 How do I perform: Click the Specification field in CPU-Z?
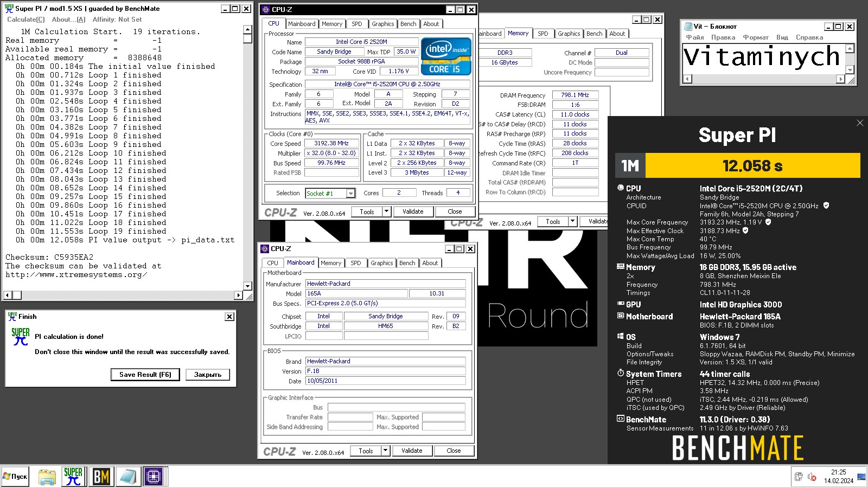click(x=387, y=84)
